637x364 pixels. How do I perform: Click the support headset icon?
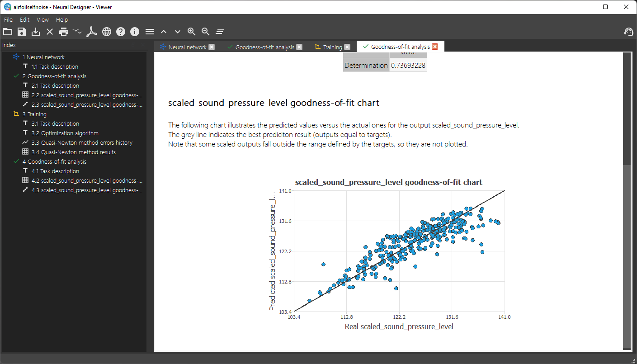(x=628, y=31)
